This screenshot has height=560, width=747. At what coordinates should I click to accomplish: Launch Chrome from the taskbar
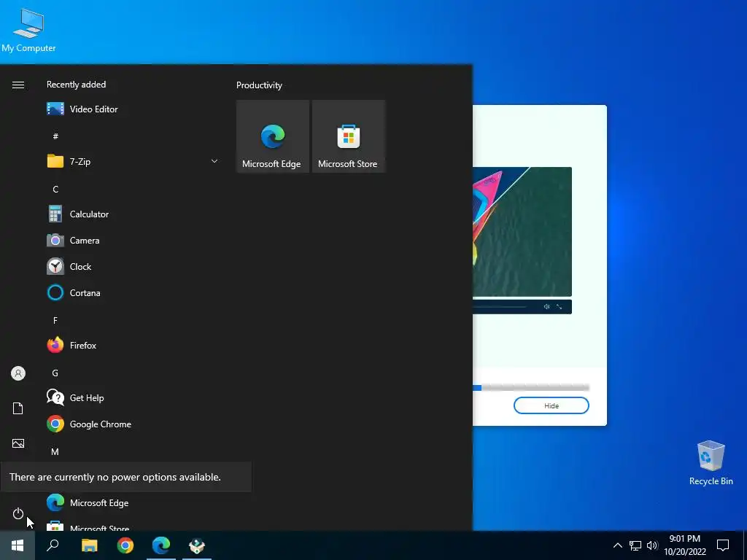[125, 545]
